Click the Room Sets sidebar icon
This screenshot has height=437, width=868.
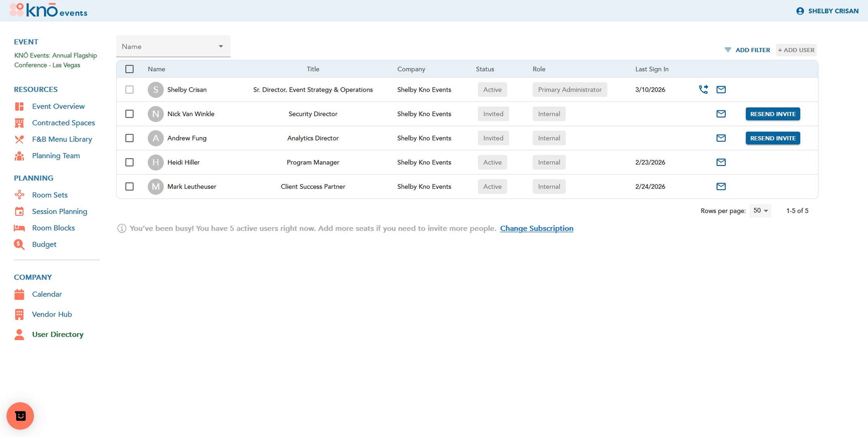click(19, 195)
